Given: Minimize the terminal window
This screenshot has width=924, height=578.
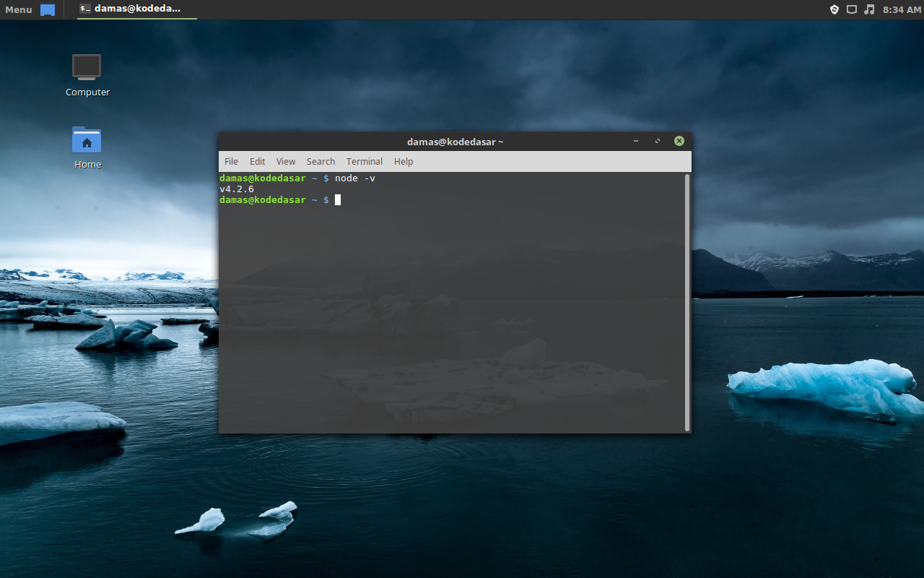Looking at the screenshot, I should point(636,141).
